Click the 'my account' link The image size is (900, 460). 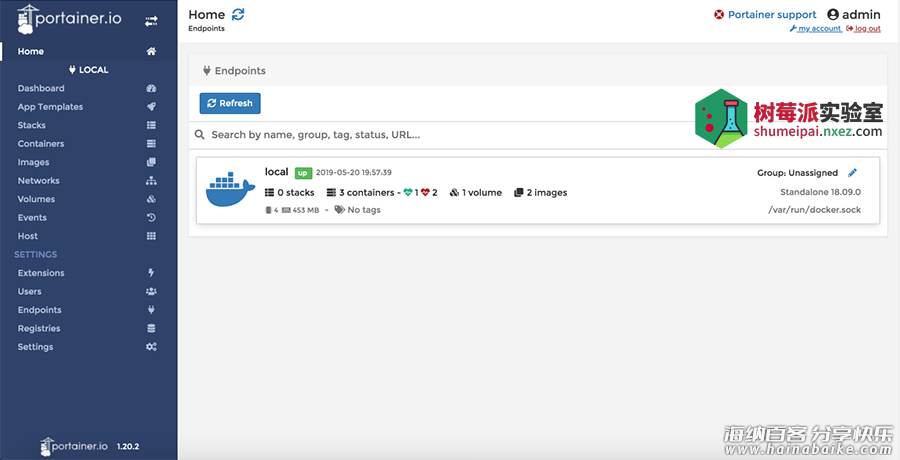819,29
